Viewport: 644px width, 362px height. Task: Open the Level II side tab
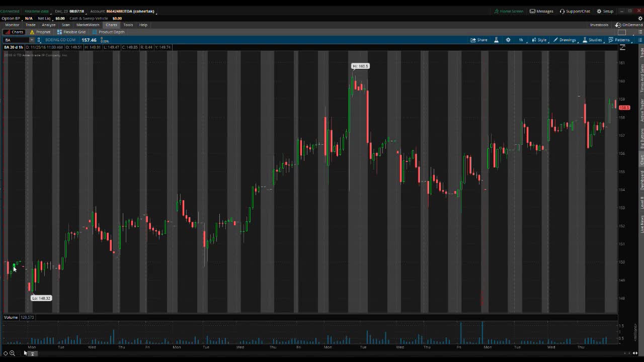click(x=641, y=203)
